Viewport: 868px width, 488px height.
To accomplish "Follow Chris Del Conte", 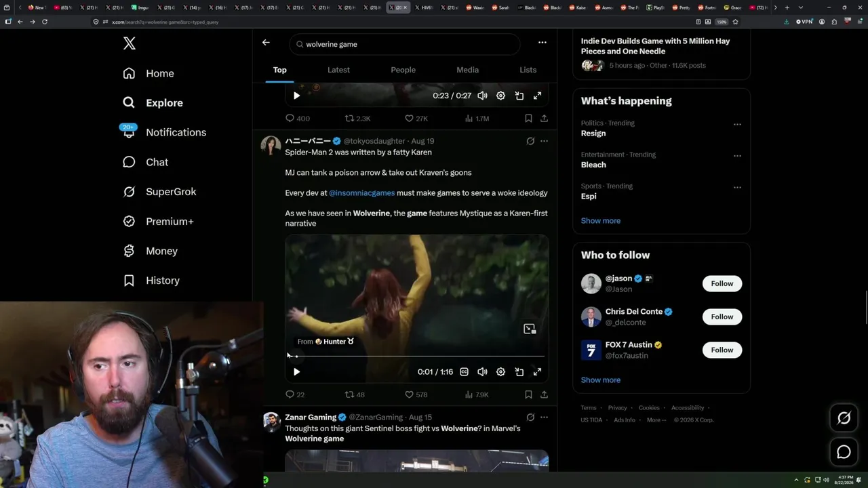I will [722, 317].
